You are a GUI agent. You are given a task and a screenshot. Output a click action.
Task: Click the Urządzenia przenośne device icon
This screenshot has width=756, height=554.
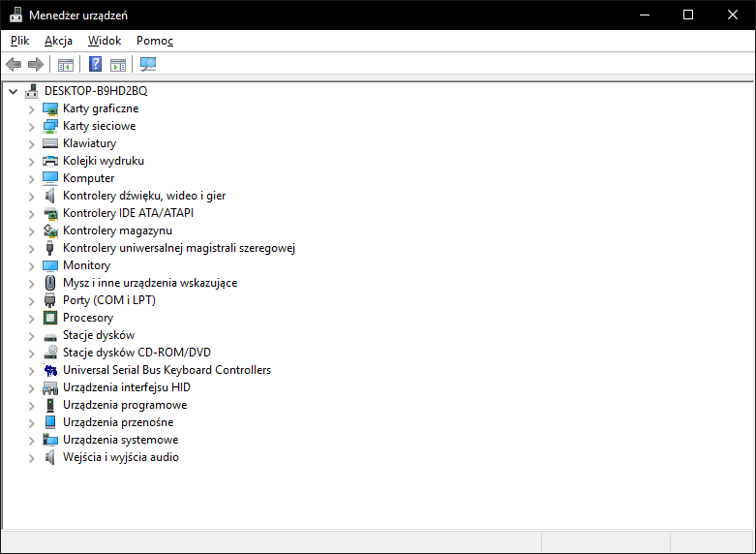point(50,422)
